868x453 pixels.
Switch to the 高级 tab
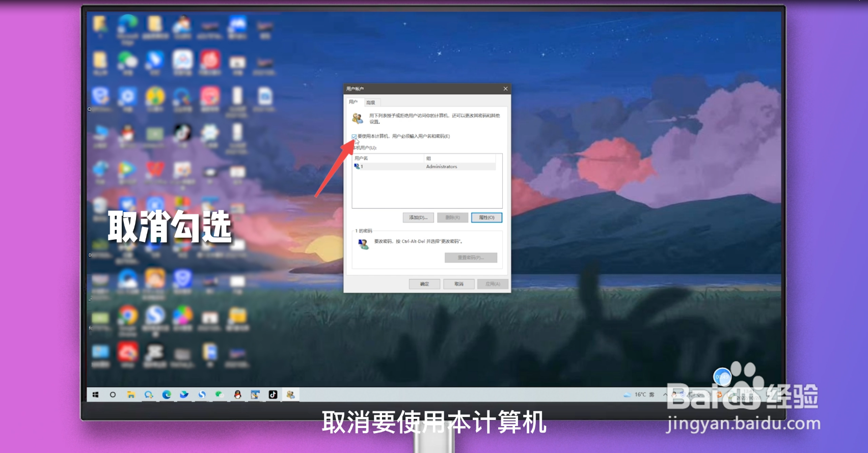(371, 102)
